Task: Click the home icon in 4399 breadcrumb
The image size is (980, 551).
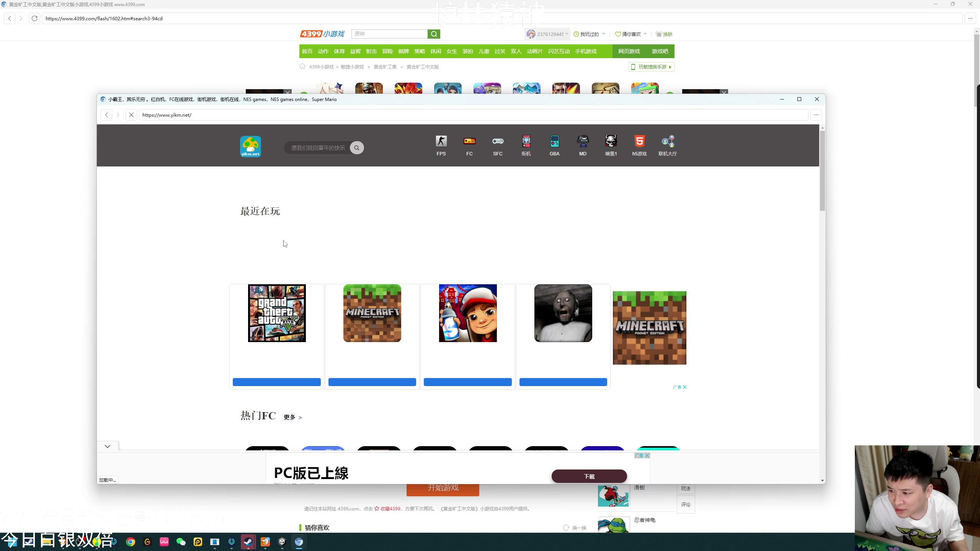Action: (302, 67)
